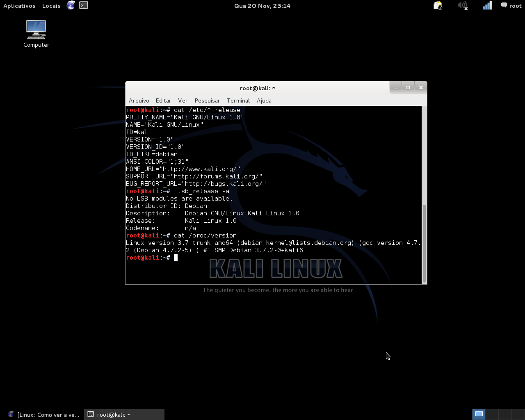Switch to Linux: Como ver a ve... taskbar window
The width and height of the screenshot is (525, 420).
click(43, 415)
